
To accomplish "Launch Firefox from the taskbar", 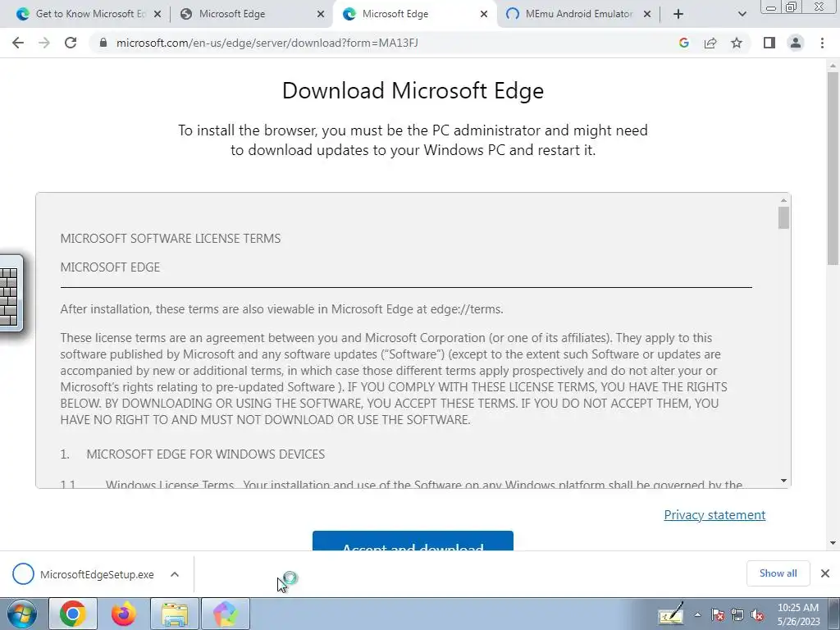I will click(124, 614).
